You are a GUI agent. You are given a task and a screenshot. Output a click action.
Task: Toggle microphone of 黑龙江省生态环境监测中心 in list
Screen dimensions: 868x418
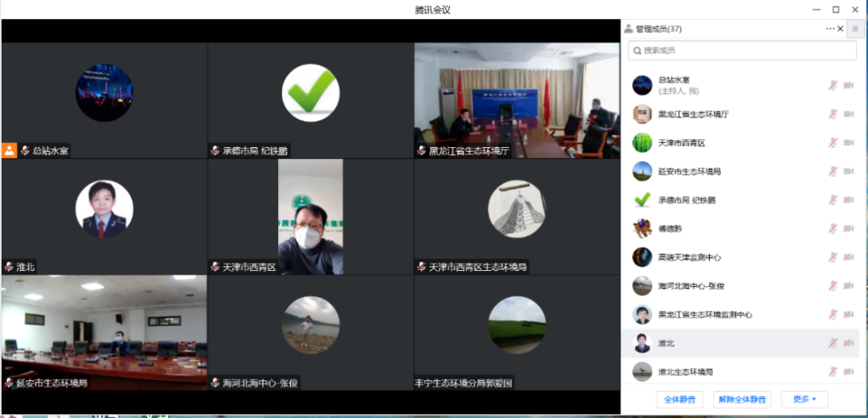tap(833, 314)
